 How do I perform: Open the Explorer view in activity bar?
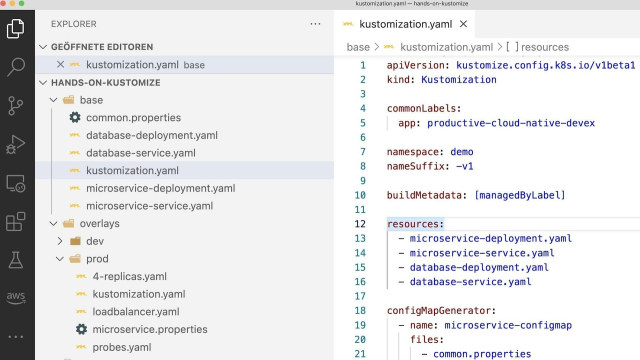[16, 29]
